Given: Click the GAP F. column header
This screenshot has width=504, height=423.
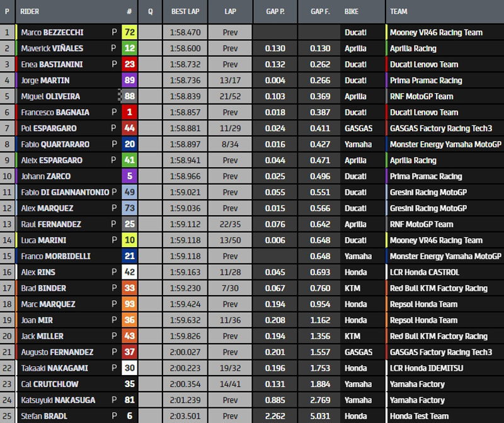Looking at the screenshot, I should 320,12.
